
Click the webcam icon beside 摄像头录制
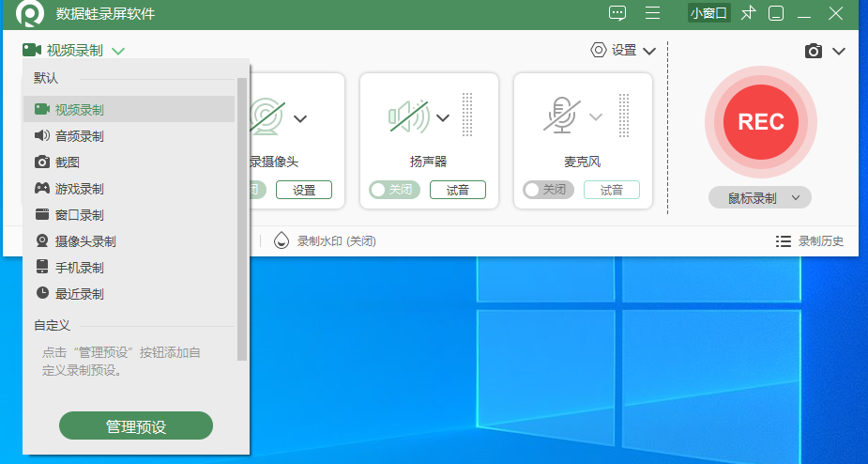click(x=42, y=240)
